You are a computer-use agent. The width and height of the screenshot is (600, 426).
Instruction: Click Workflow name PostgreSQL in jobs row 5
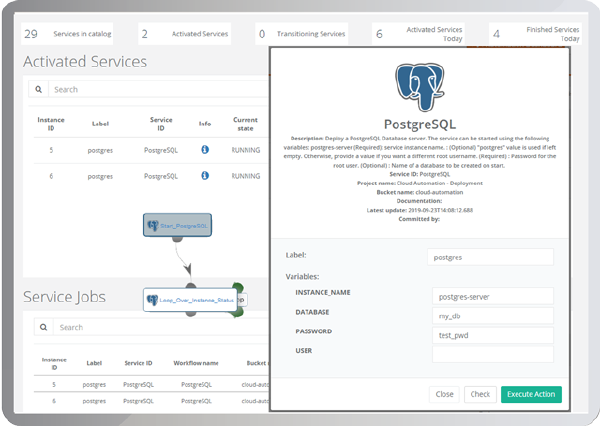pos(196,385)
